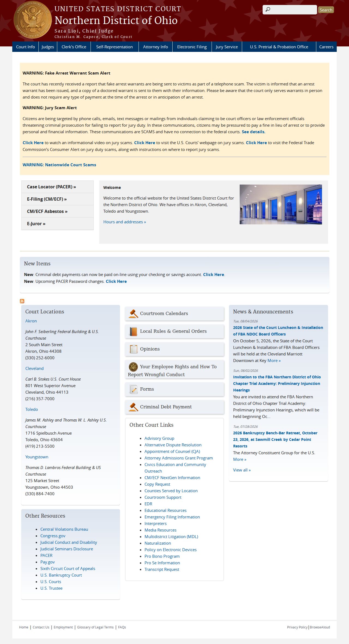This screenshot has height=644, width=349.
Task: Click the courthouse interior photo
Action: tap(281, 204)
